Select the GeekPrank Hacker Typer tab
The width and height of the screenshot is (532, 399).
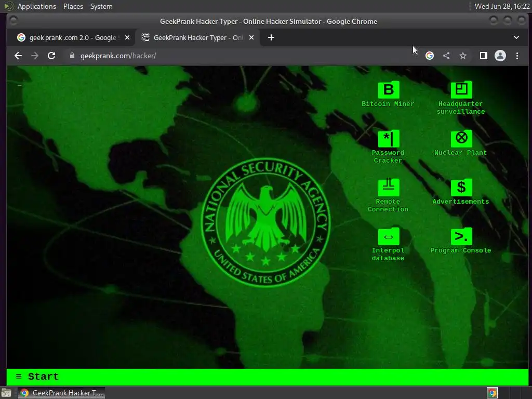pyautogui.click(x=197, y=37)
